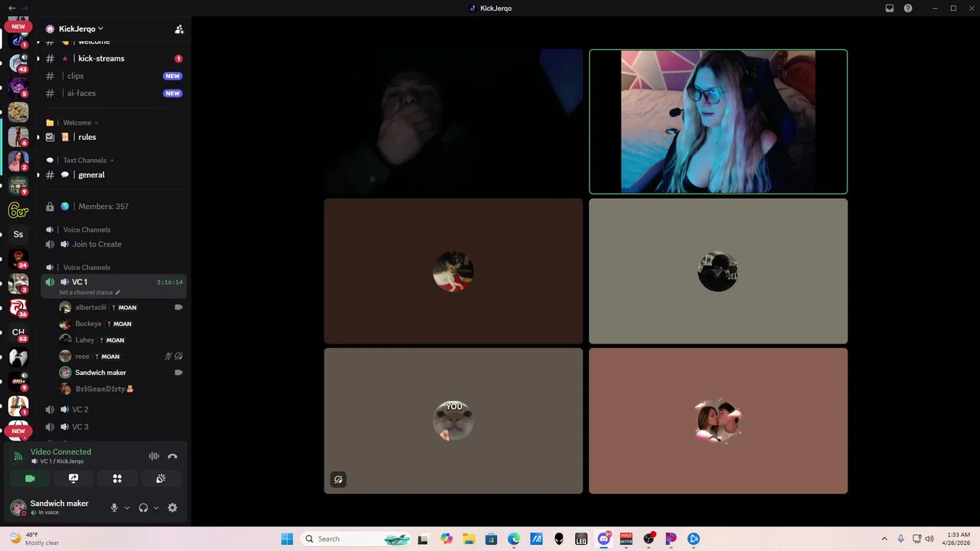Open the Ss server in the server list
The width and height of the screenshot is (980, 551).
18,234
